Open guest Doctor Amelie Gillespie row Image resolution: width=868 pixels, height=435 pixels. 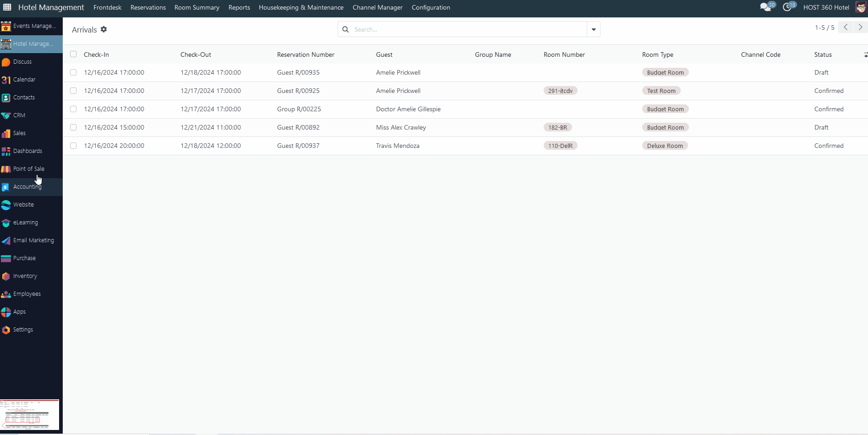point(408,109)
